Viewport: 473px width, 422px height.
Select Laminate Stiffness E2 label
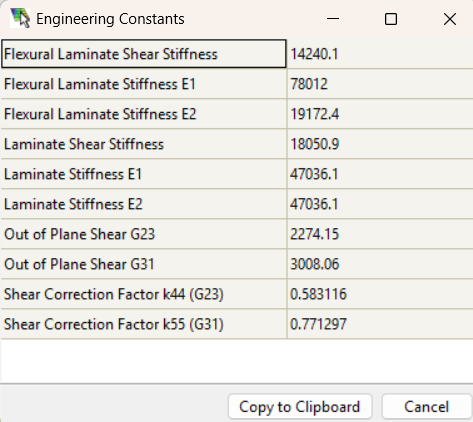point(73,204)
